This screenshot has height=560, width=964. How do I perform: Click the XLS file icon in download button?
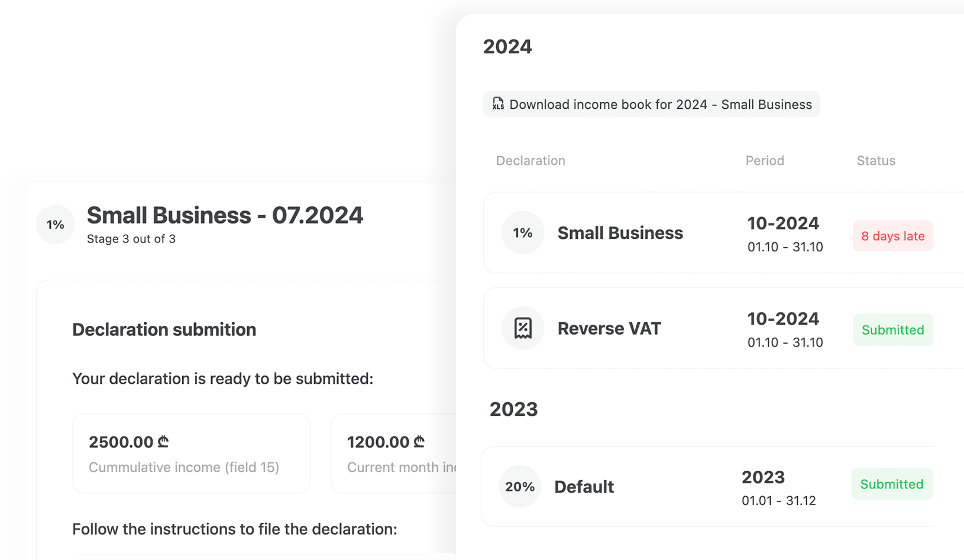coord(498,104)
